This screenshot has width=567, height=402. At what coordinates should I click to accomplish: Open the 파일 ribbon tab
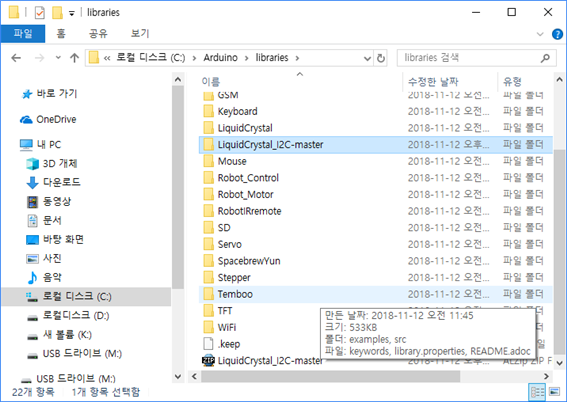pyautogui.click(x=23, y=34)
